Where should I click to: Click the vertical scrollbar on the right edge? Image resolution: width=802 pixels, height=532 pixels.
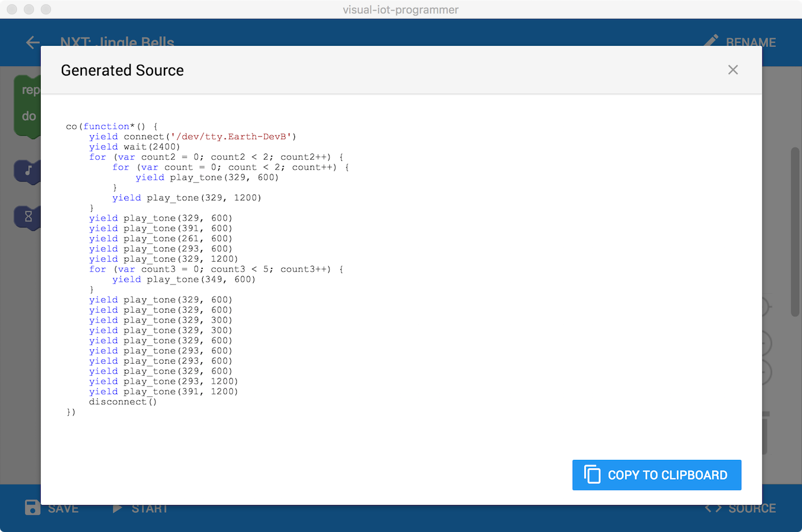point(795,232)
